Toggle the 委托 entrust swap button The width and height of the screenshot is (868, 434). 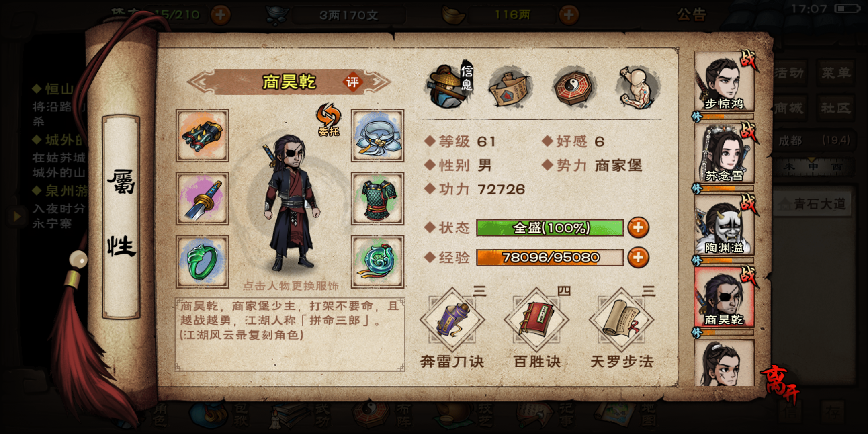tap(329, 120)
